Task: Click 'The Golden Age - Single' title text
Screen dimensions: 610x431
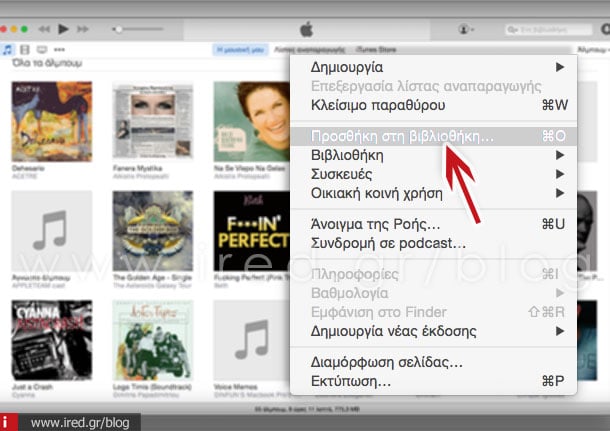Action: tap(152, 278)
